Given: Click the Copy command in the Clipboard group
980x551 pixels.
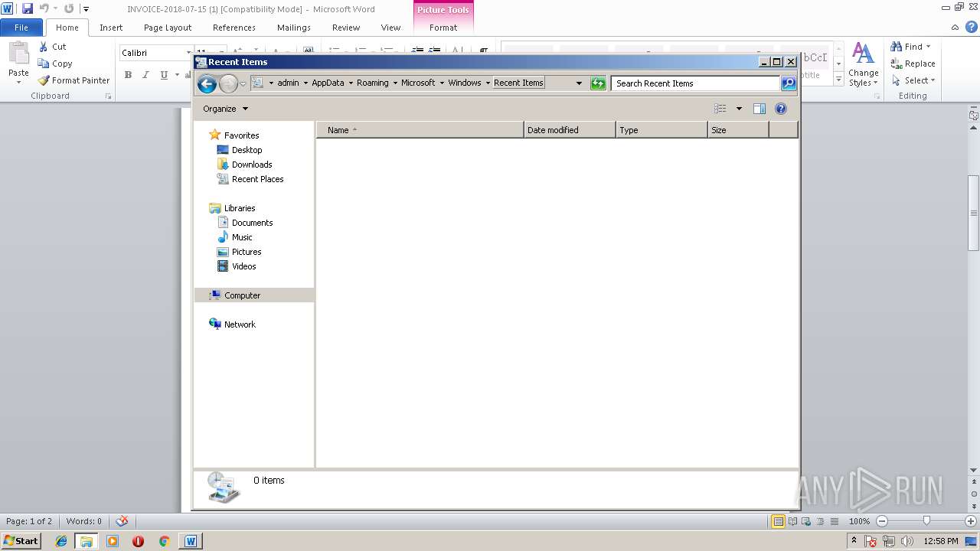Looking at the screenshot, I should (x=55, y=64).
